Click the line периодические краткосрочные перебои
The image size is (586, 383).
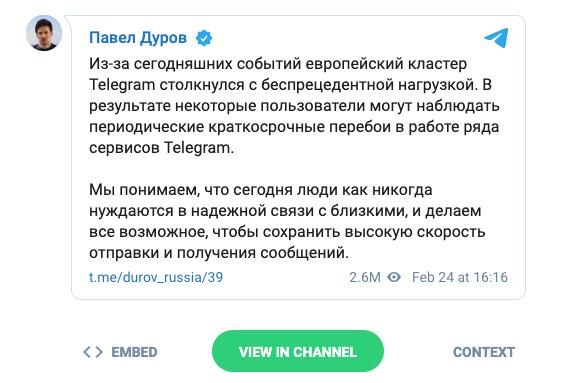coord(294,127)
